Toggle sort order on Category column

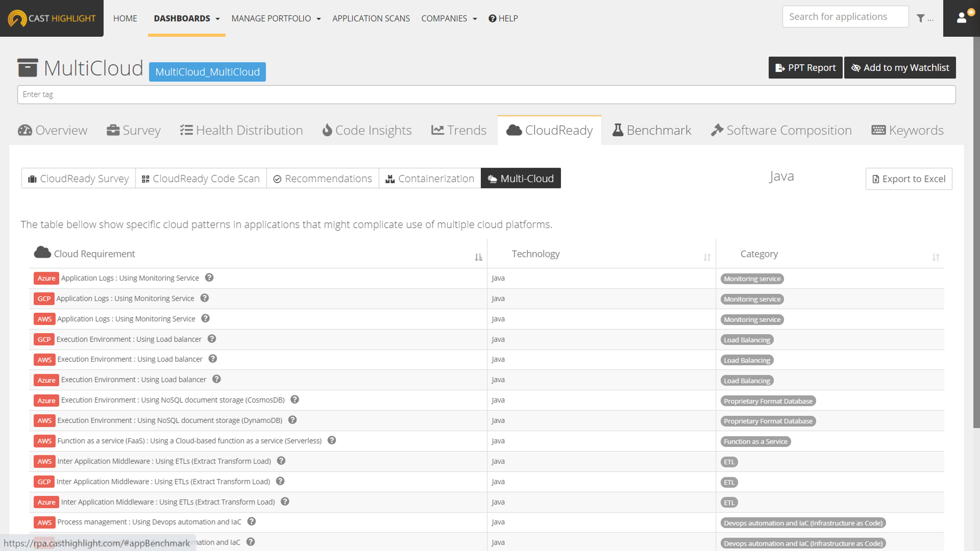click(935, 257)
